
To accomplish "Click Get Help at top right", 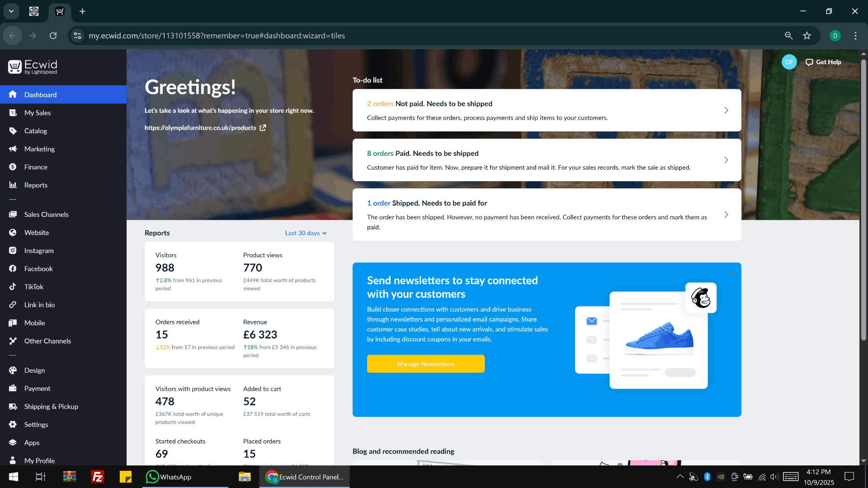I will 823,62.
